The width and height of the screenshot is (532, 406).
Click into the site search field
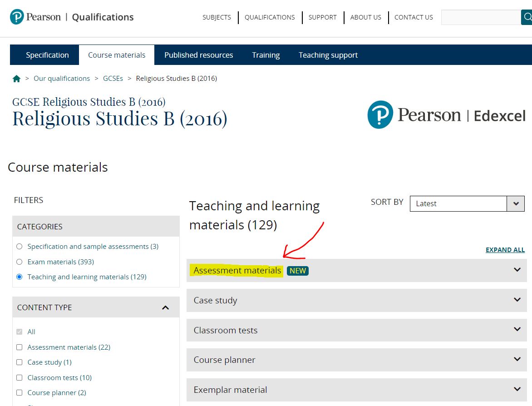(x=480, y=17)
